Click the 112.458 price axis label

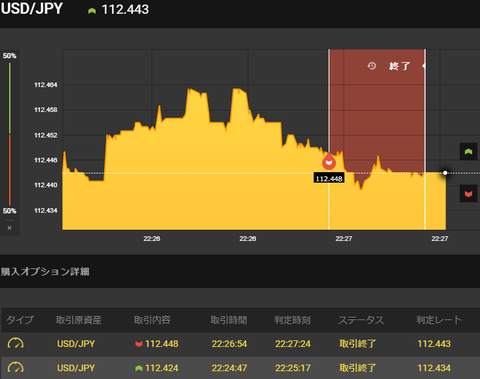click(x=46, y=110)
